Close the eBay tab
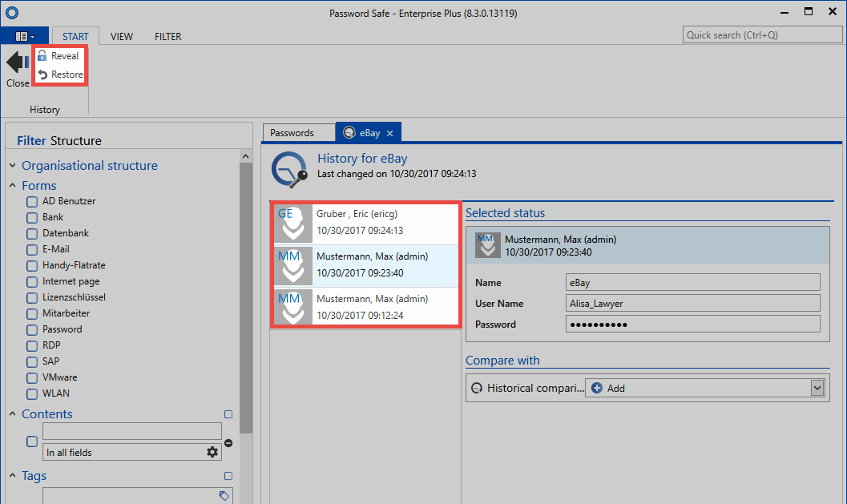847x504 pixels. coord(390,133)
